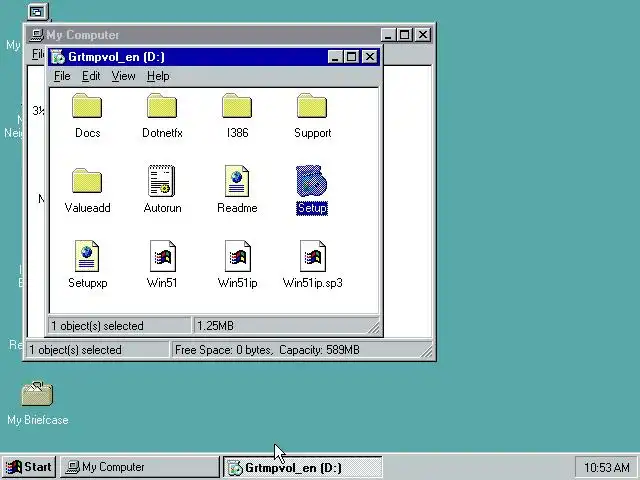Select the Autorun file icon

[162, 181]
